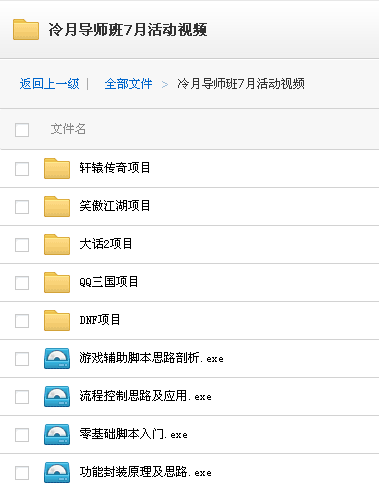Screen dimensions: 379x489
Task: Click the 文件名 column header
Action: click(x=68, y=129)
